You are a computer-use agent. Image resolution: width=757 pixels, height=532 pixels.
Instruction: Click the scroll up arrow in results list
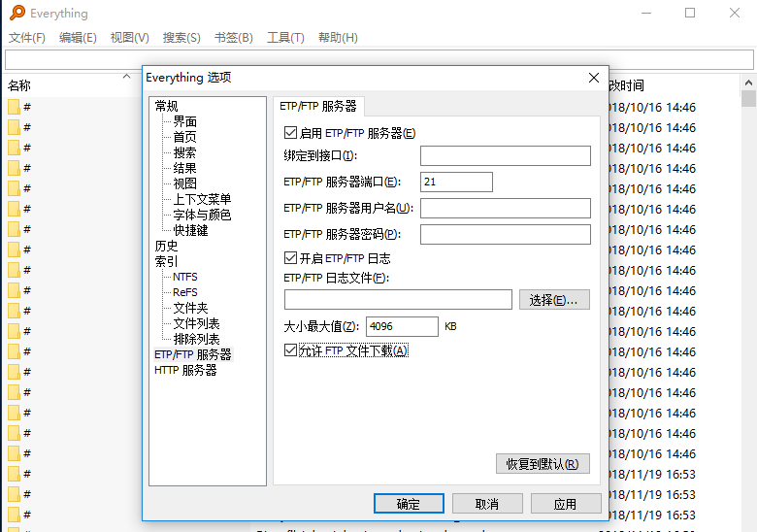pos(748,83)
